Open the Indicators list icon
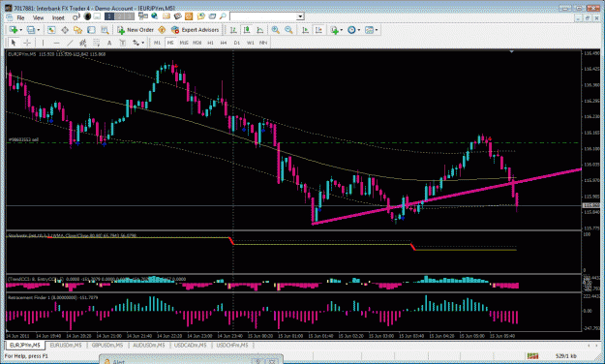605x364 pixels. 334,30
